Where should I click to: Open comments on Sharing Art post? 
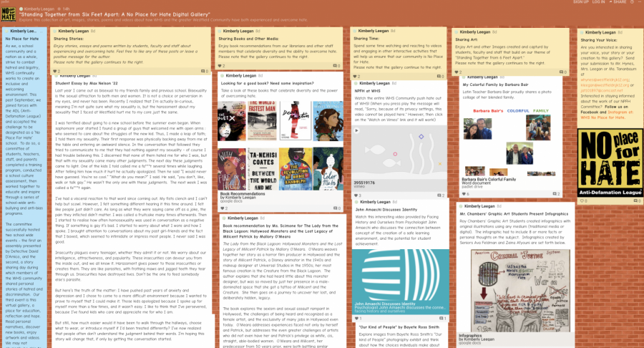[x=562, y=72]
